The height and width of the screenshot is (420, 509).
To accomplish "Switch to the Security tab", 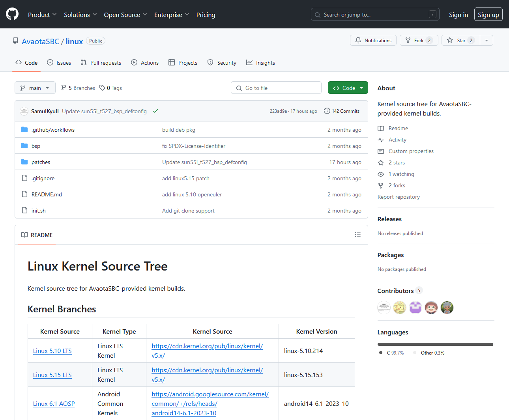I will tap(222, 63).
